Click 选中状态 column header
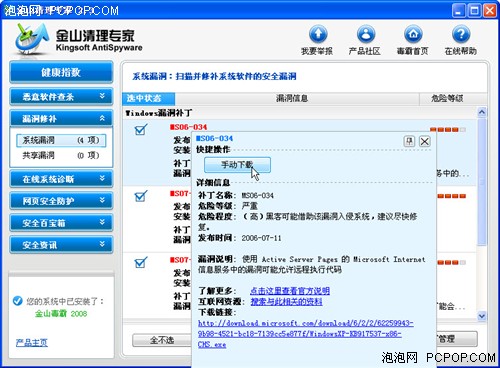Screen dimensions: 500x368 click(x=148, y=98)
